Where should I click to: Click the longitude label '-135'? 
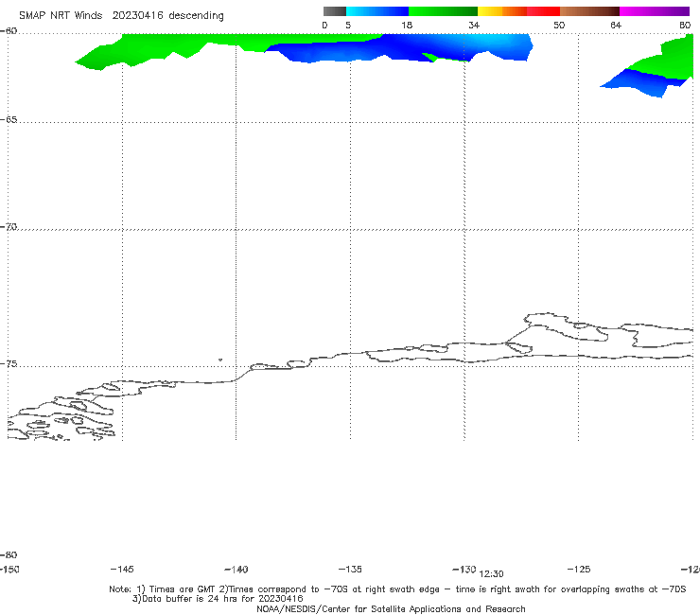click(x=350, y=570)
